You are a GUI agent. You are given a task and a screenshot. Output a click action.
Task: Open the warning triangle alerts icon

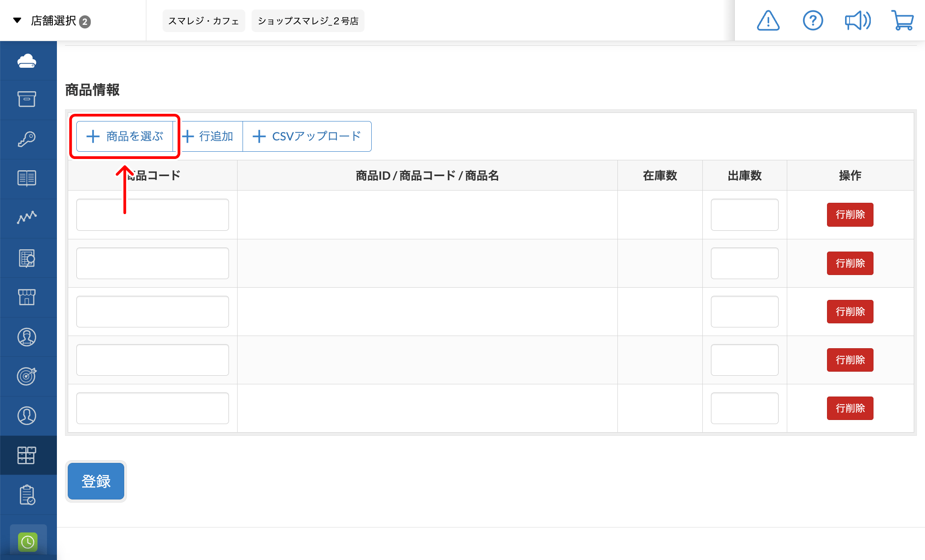pos(768,21)
